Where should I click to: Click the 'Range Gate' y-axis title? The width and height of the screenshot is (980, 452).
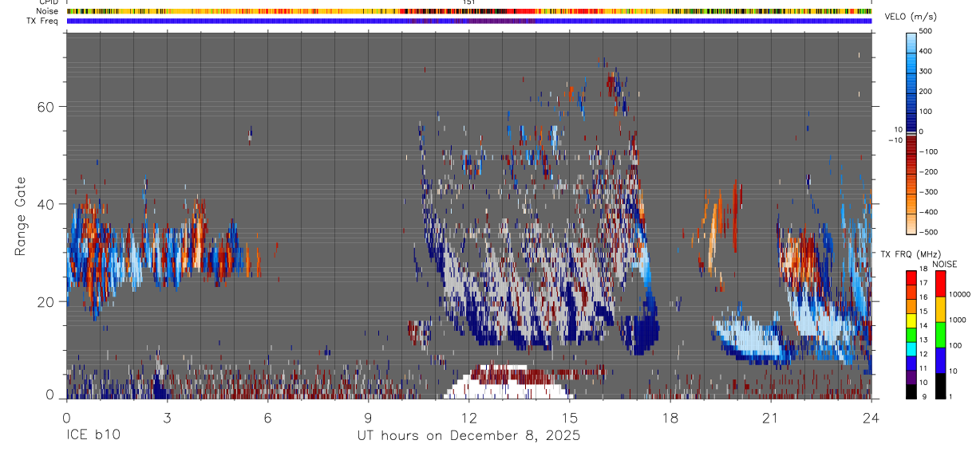(x=22, y=215)
